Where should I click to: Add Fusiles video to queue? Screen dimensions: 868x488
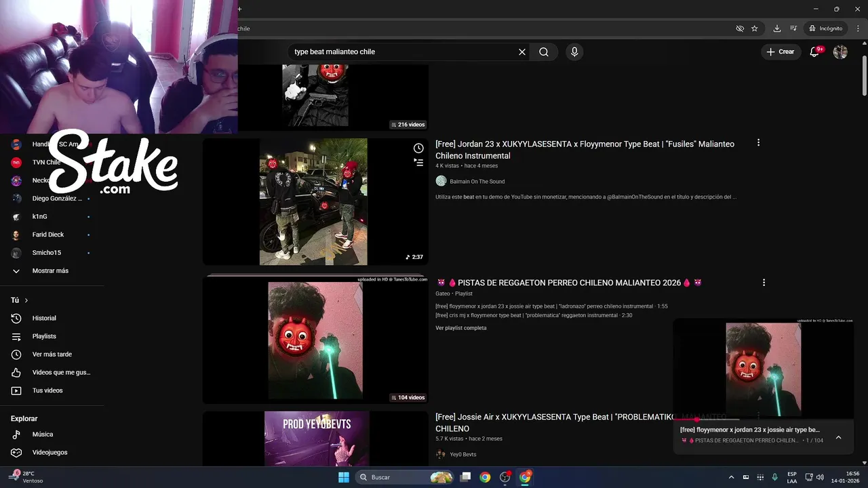(x=418, y=163)
